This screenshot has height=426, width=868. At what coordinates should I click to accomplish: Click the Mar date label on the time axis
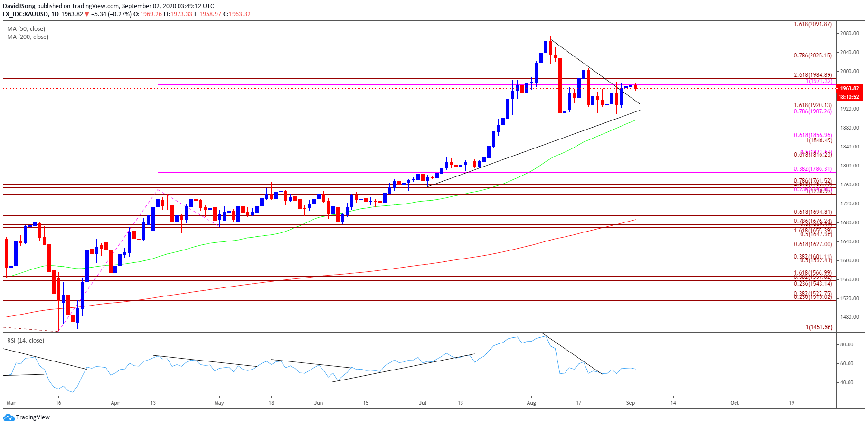coord(11,403)
